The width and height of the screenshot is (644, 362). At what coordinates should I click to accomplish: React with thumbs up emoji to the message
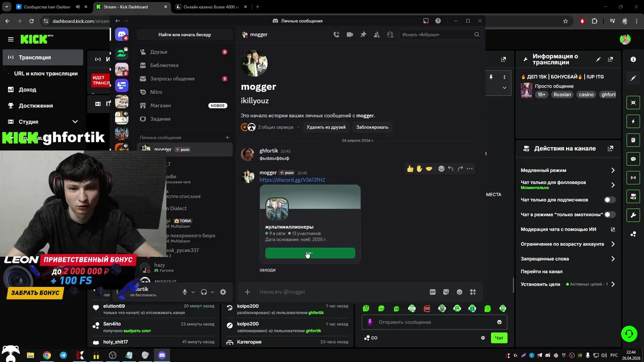pyautogui.click(x=410, y=168)
